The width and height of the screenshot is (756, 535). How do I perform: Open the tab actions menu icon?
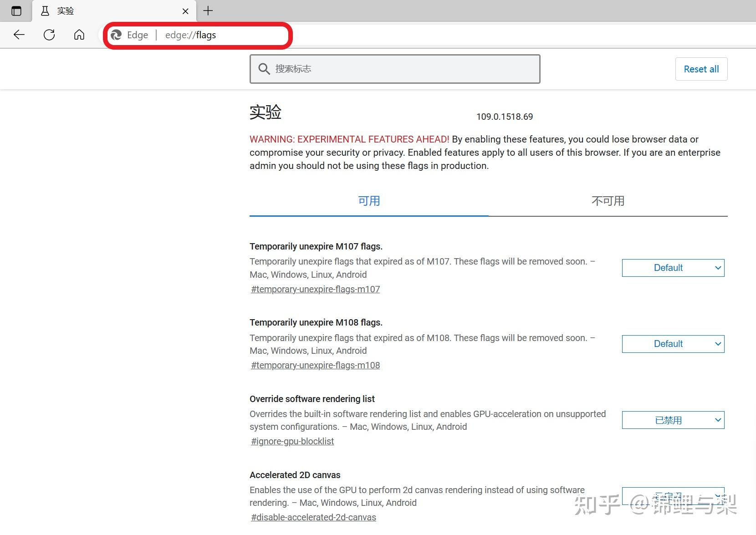click(16, 11)
